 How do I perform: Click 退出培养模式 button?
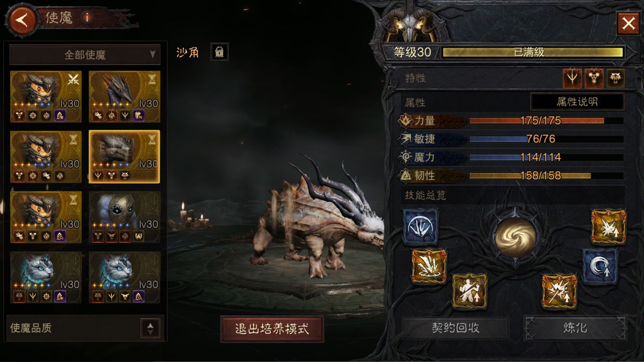pos(272,329)
